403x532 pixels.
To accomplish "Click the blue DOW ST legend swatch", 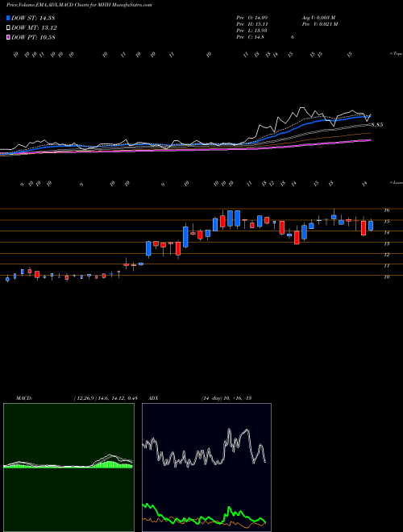I will point(9,18).
